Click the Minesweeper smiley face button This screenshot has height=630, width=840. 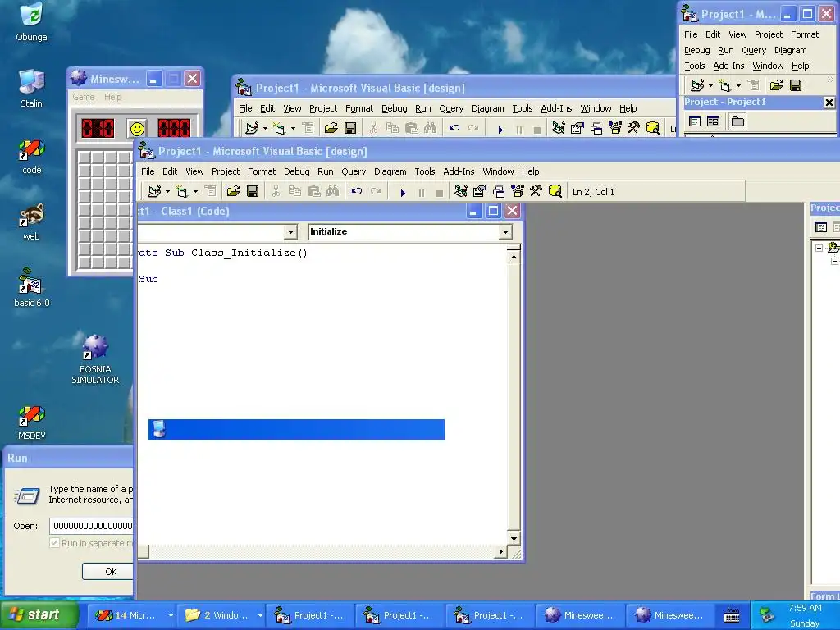[x=137, y=129]
